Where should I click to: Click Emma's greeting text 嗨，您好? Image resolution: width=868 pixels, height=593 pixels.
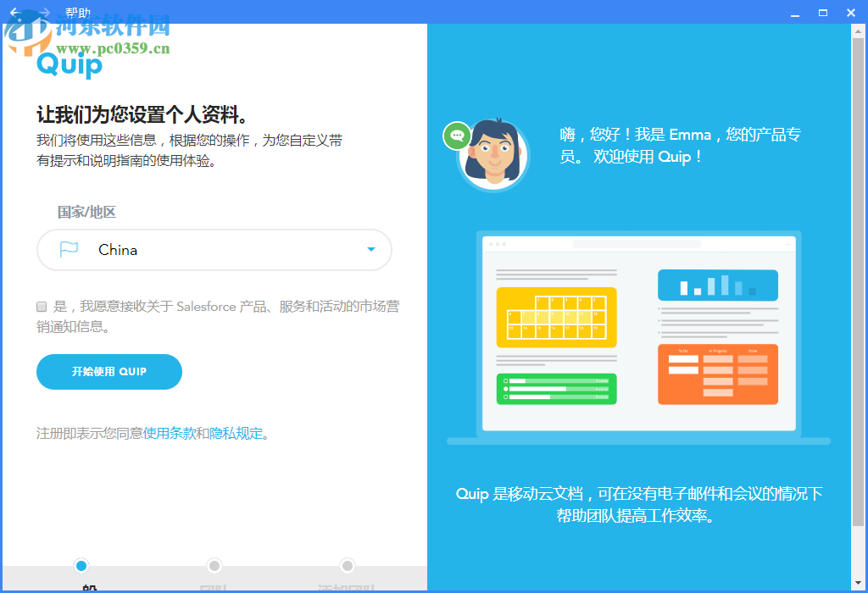[681, 146]
